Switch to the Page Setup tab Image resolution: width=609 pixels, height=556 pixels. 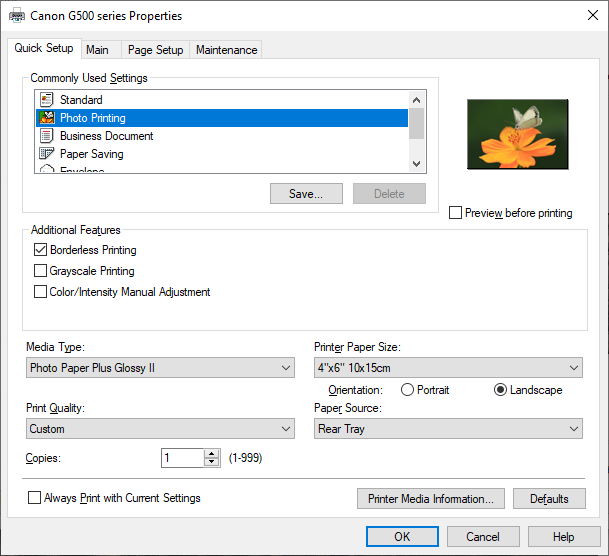click(x=155, y=50)
